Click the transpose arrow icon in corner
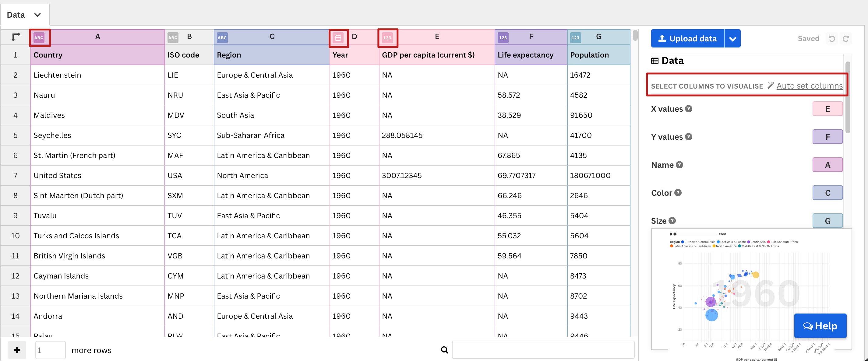The width and height of the screenshot is (868, 361). [x=16, y=37]
